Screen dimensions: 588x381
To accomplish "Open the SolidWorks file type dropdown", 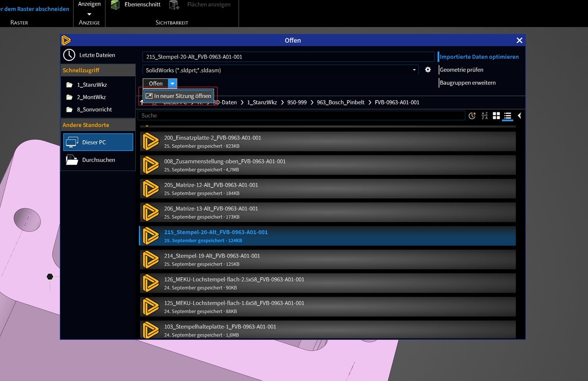I will [281, 70].
